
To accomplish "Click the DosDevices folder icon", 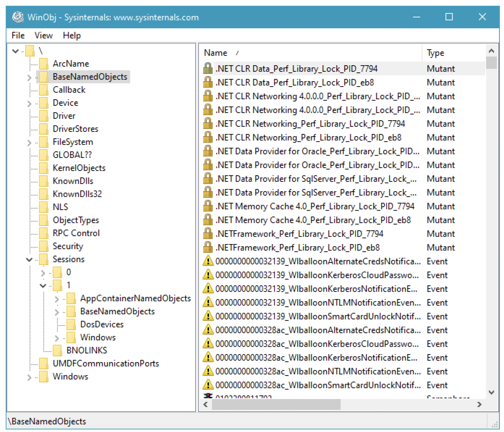I will (71, 324).
